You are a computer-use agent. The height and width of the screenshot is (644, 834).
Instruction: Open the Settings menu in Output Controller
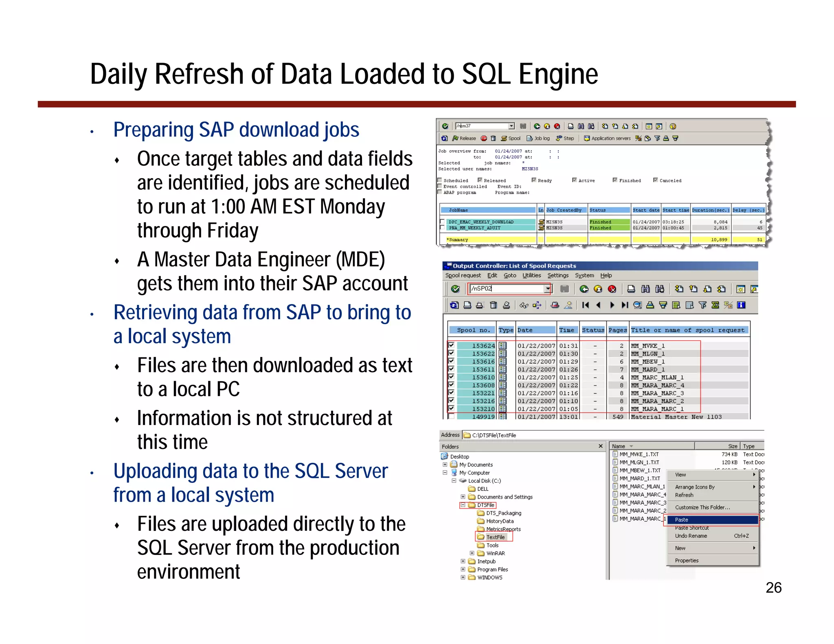[558, 276]
